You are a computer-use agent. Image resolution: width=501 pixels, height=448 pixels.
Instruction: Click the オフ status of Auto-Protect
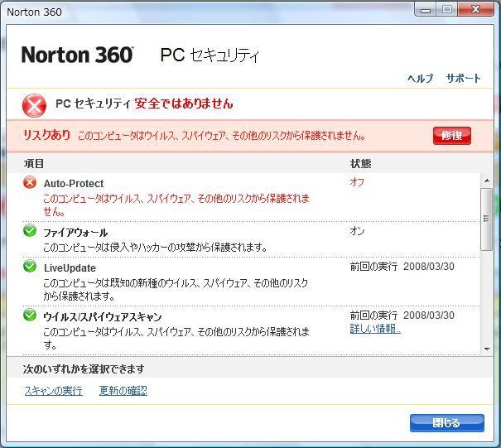(357, 182)
